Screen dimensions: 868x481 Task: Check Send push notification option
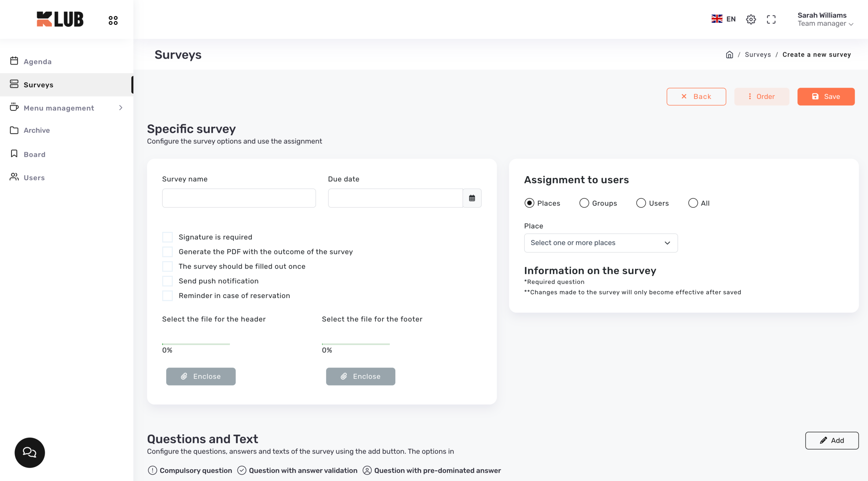[x=167, y=281]
